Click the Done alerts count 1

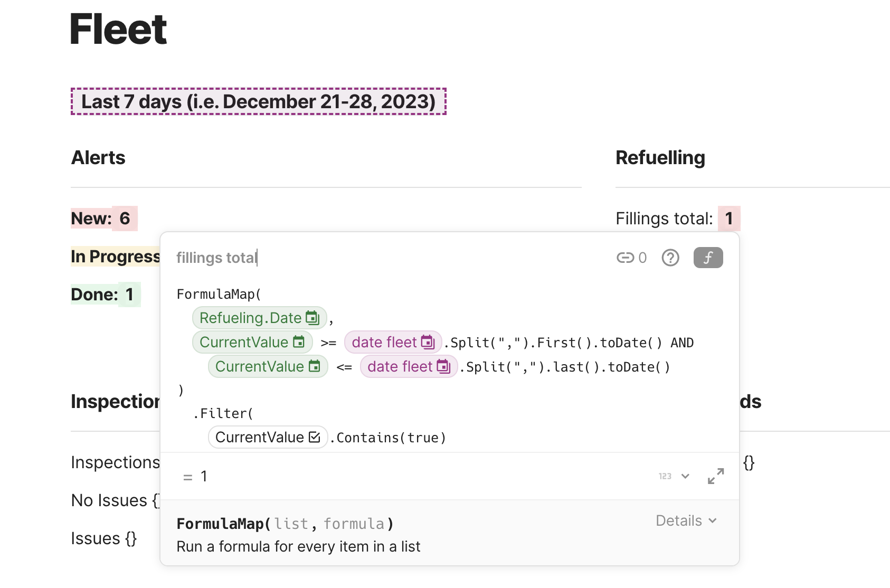pos(129,295)
